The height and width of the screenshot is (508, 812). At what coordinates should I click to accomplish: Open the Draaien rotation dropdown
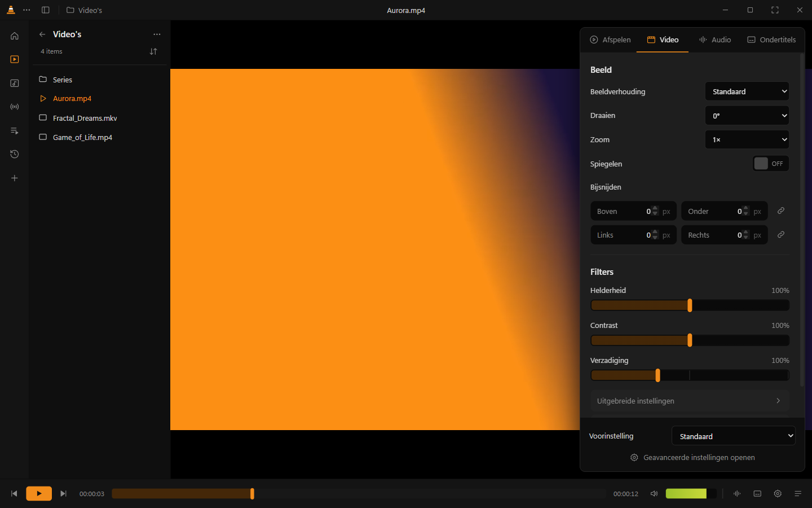pyautogui.click(x=747, y=116)
